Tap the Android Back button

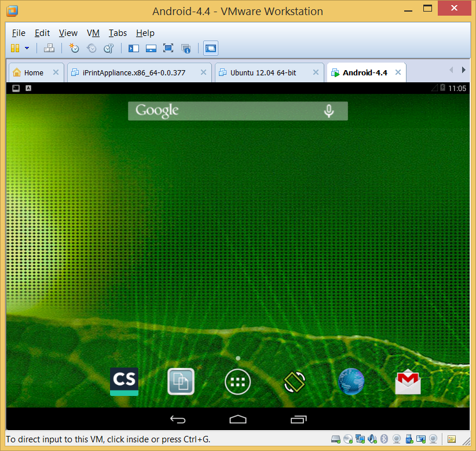tap(178, 419)
